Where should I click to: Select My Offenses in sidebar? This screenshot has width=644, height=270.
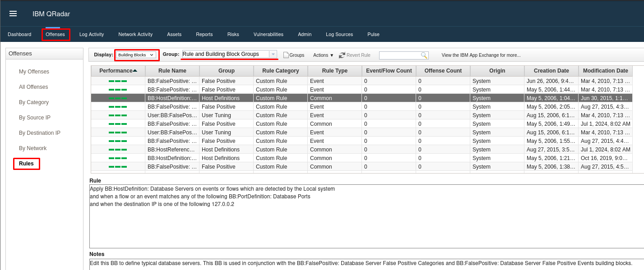(34, 72)
